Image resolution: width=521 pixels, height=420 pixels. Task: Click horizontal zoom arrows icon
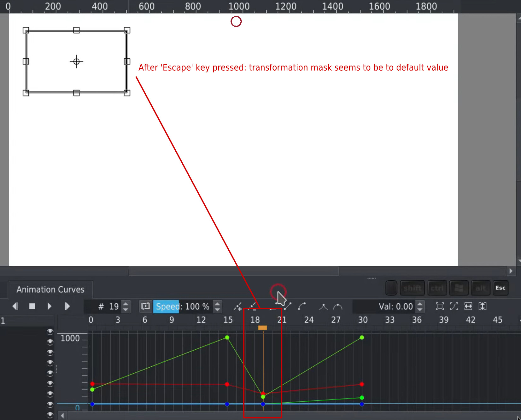tap(468, 306)
